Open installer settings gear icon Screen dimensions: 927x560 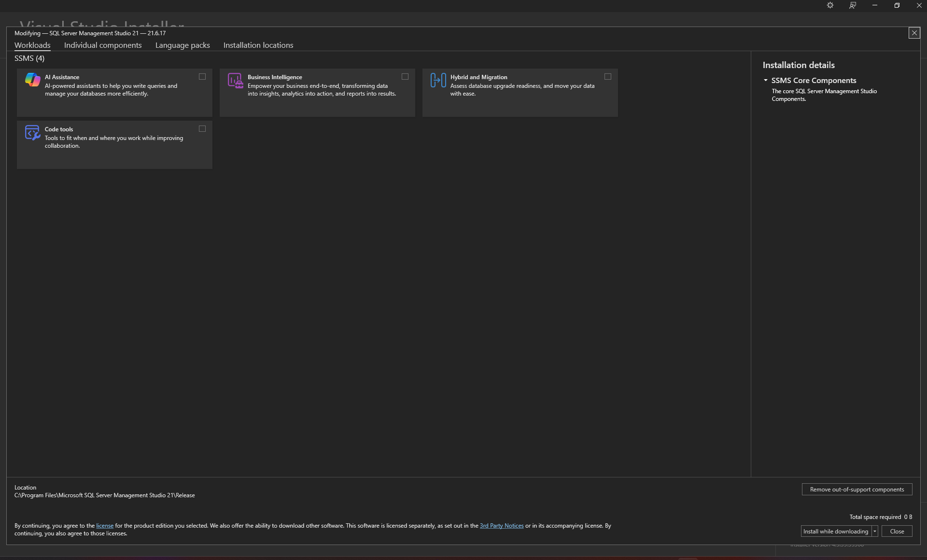coord(830,5)
